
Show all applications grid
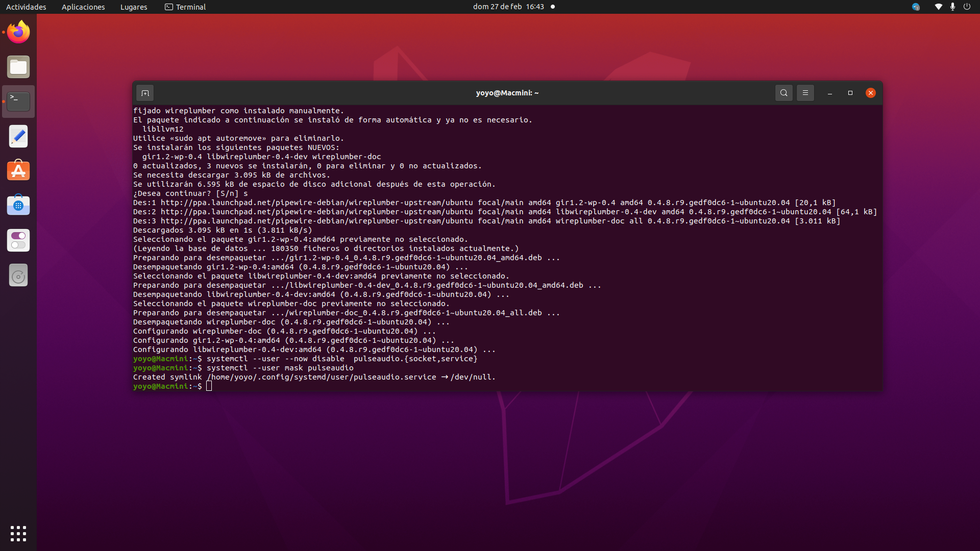(x=18, y=533)
